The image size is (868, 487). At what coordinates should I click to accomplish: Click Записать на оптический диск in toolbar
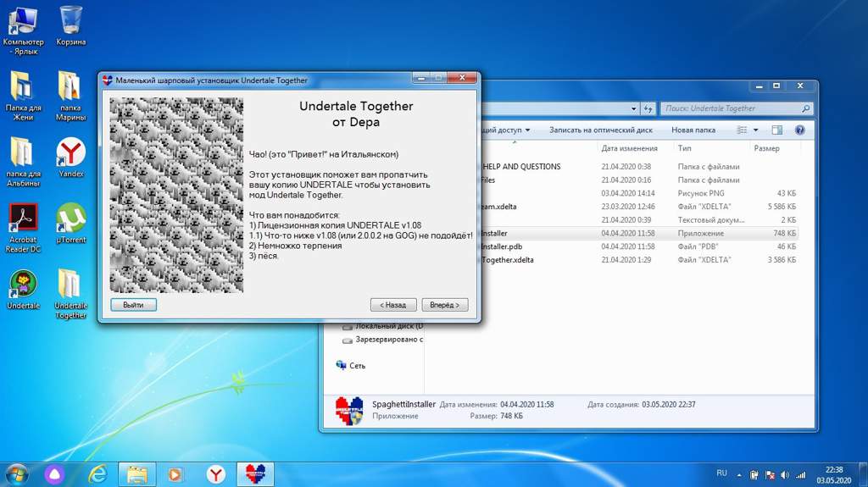pyautogui.click(x=601, y=130)
